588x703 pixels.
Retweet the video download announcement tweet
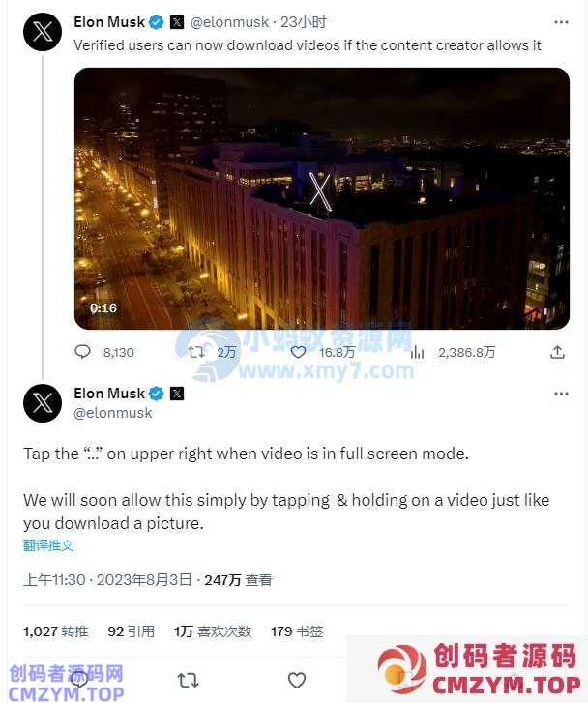pyautogui.click(x=196, y=352)
